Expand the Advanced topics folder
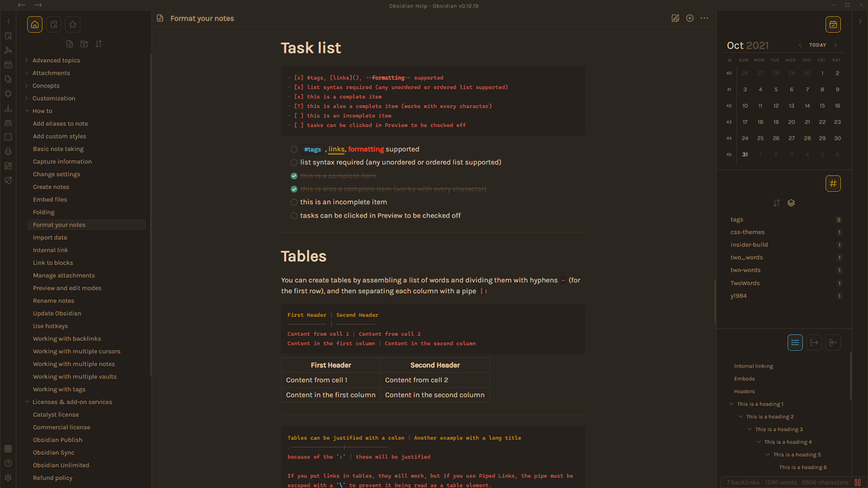868x488 pixels. [27, 60]
